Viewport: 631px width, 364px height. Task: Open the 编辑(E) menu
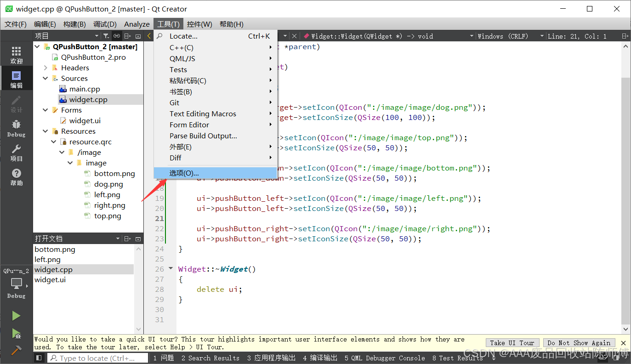coord(45,24)
